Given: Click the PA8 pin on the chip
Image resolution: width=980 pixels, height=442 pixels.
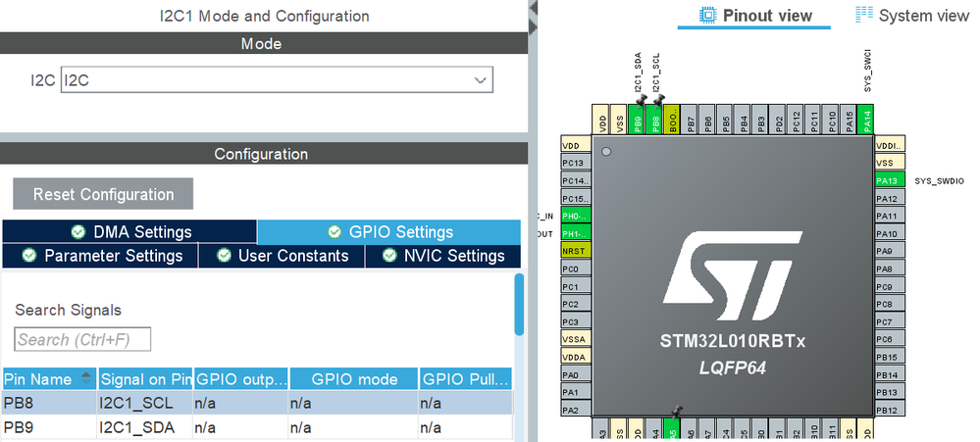Looking at the screenshot, I should coord(890,270).
